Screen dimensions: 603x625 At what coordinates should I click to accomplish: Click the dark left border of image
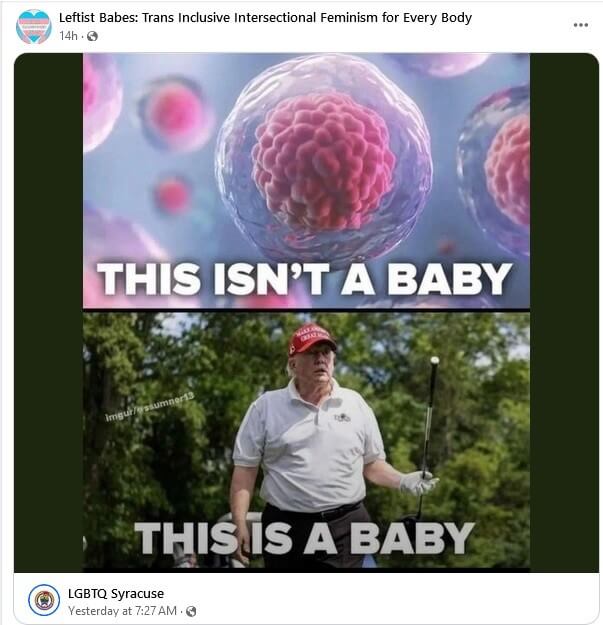[48, 312]
